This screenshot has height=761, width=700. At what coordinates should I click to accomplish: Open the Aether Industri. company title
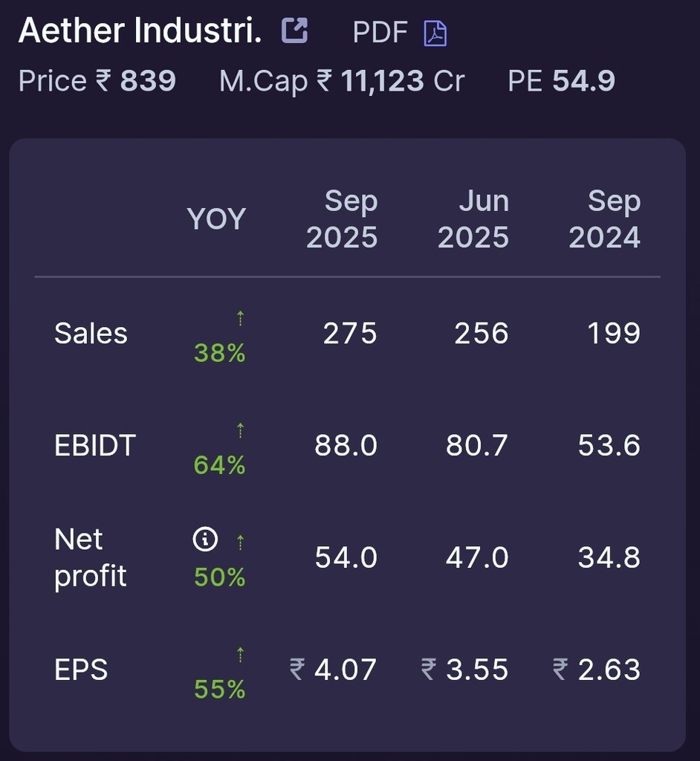click(x=140, y=30)
